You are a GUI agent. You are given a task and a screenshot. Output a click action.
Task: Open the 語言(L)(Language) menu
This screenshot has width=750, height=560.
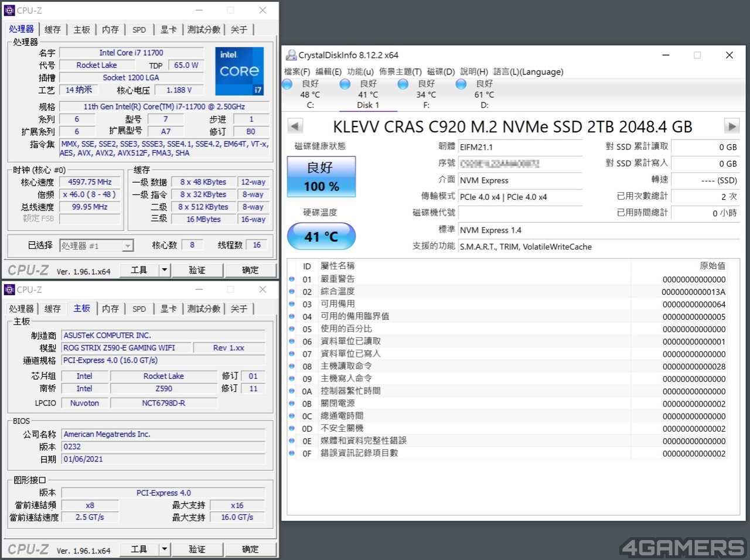[529, 71]
